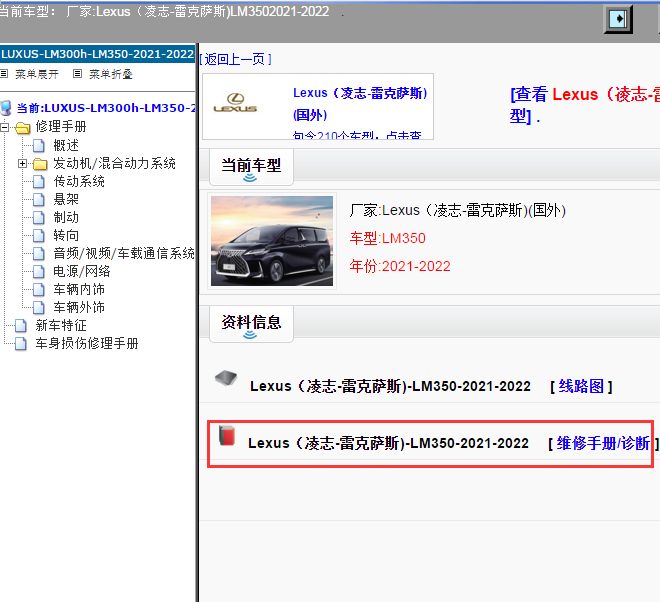Screen dimensions: 660x602
Task: Open the 线路图 link
Action: tap(581, 386)
